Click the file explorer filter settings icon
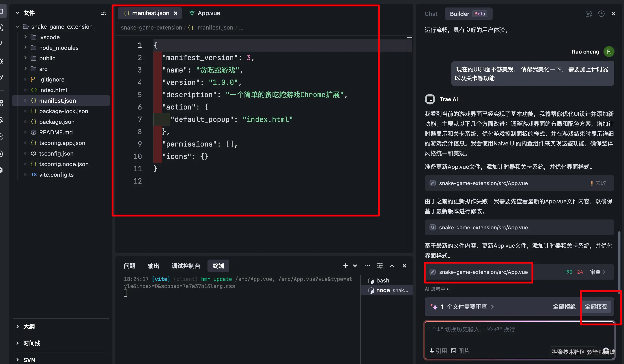Viewport: 624px width, 364px height. (103, 13)
